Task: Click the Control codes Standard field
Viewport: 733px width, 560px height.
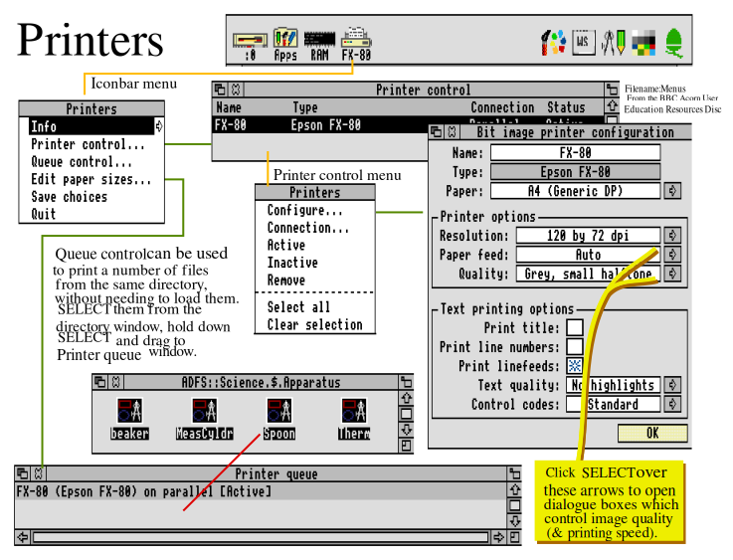Action: coord(614,404)
